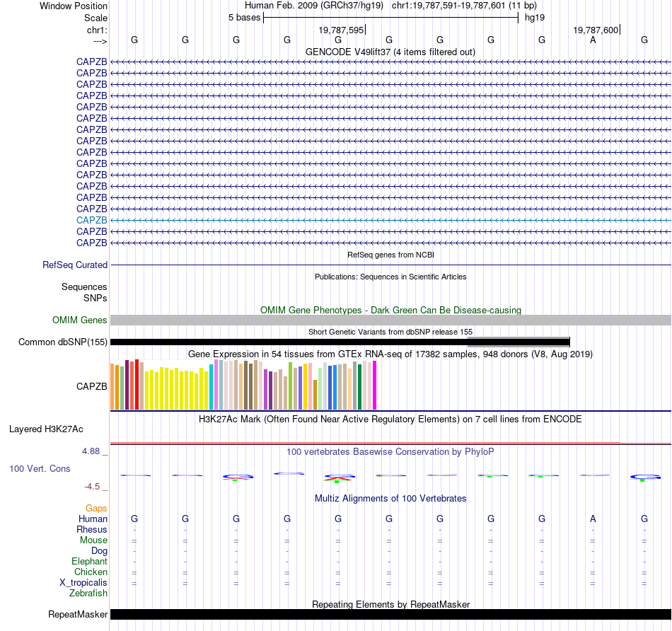This screenshot has height=631, width=672.
Task: Select the magenta bar in GTEx expression chart
Action: point(375,386)
